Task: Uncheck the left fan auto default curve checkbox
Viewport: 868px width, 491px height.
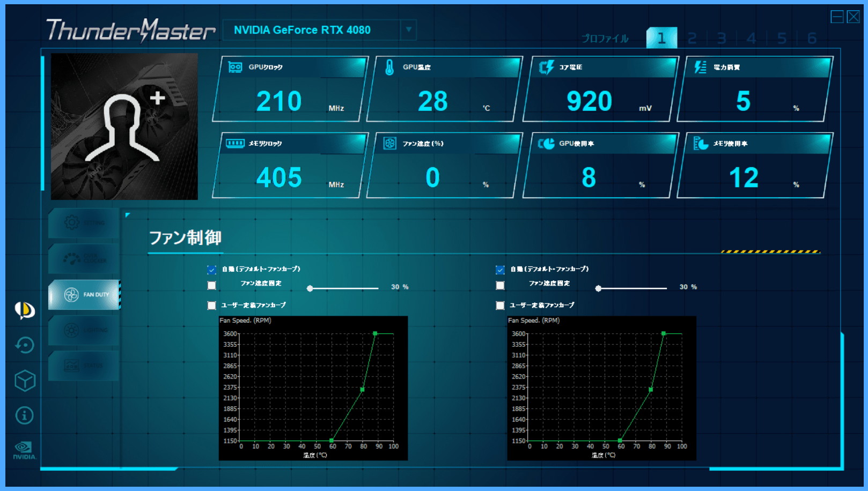Action: 212,270
